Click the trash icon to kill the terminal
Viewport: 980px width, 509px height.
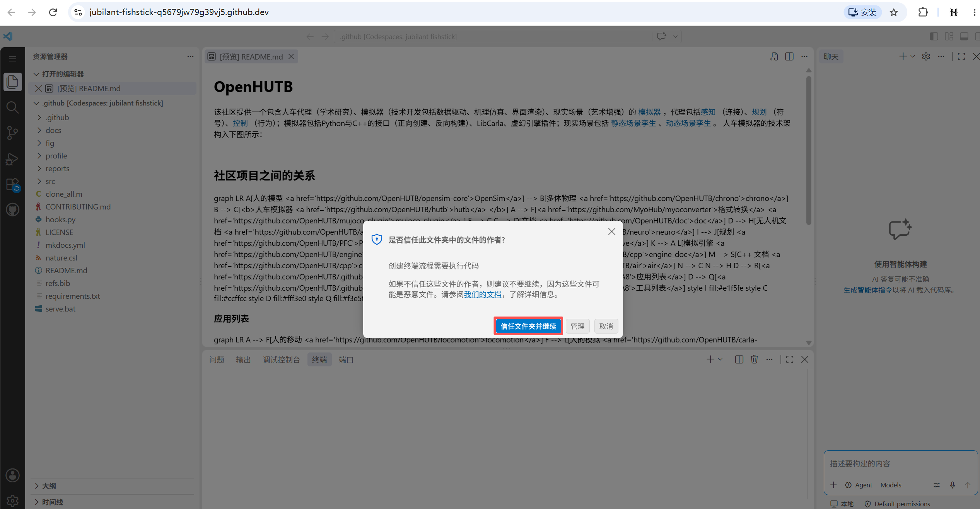[x=754, y=359]
